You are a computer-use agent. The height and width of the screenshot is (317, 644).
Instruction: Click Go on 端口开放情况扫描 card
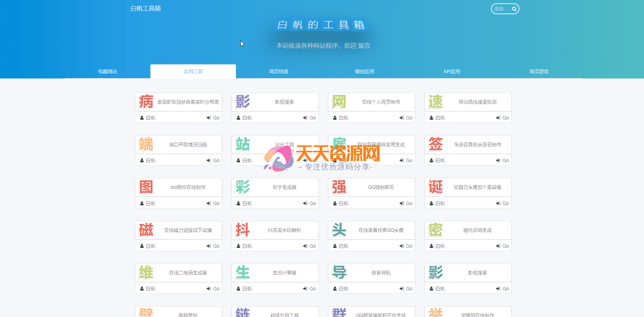(213, 160)
